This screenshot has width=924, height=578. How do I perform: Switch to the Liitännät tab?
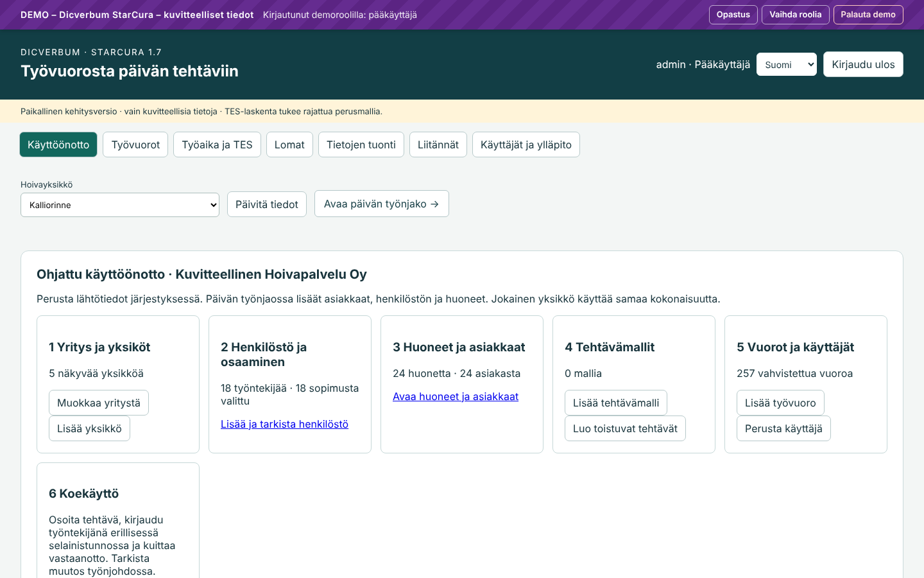click(x=438, y=144)
